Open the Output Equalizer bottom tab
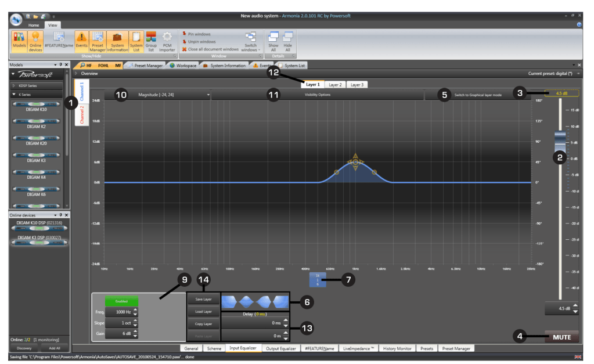The image size is (594, 364). point(280,348)
